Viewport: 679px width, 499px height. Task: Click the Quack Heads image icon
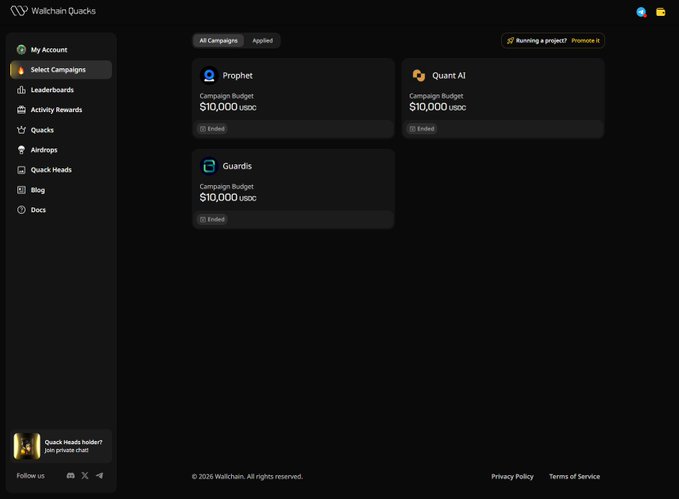pyautogui.click(x=21, y=170)
